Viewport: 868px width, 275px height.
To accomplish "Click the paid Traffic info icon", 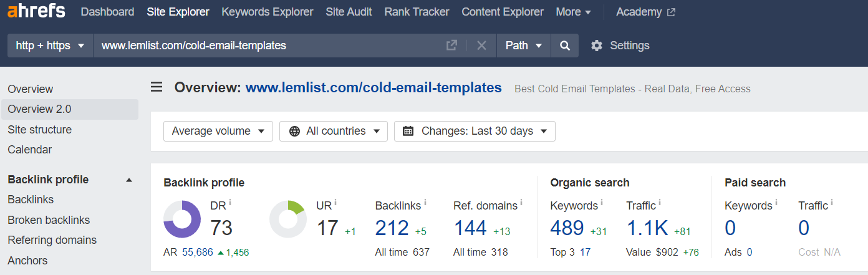I will click(832, 203).
